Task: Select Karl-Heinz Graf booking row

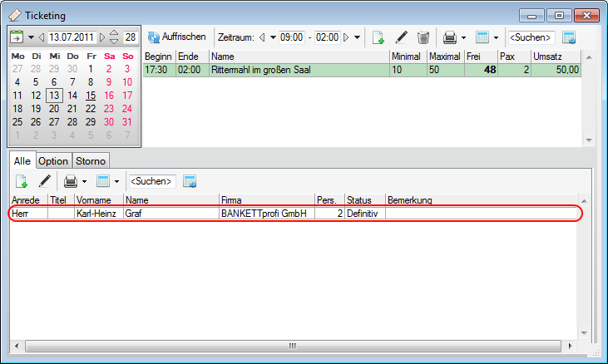Action: click(294, 214)
